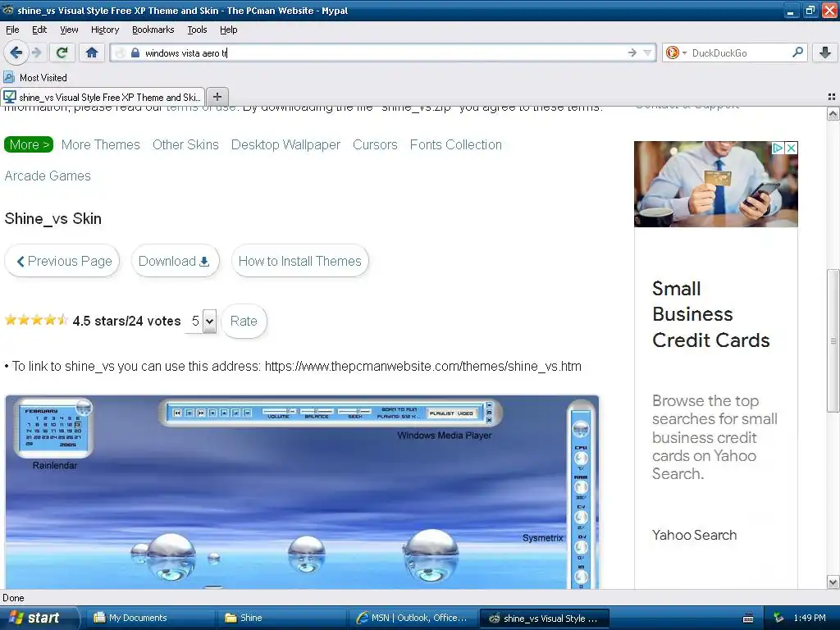The height and width of the screenshot is (630, 840).
Task: Open the Most Visited bookmarks folder
Action: click(35, 78)
